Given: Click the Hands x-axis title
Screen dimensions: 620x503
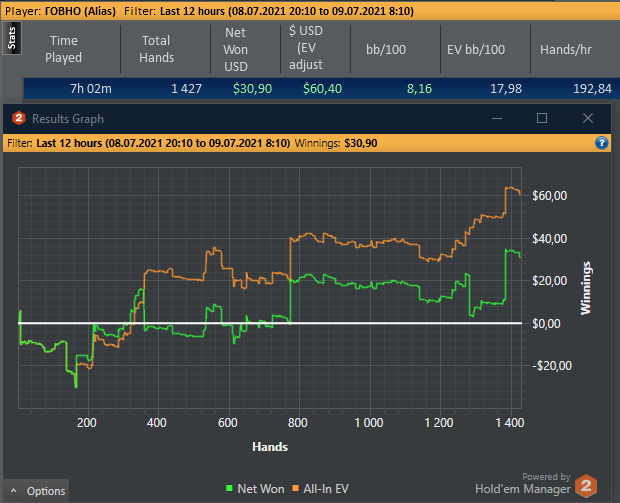Looking at the screenshot, I should tap(270, 447).
